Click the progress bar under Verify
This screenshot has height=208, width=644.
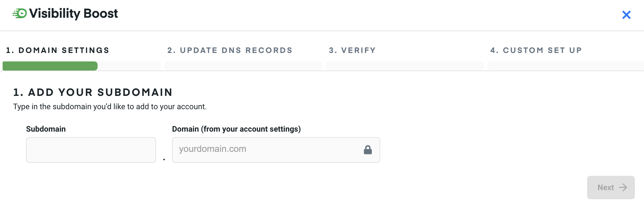point(404,66)
